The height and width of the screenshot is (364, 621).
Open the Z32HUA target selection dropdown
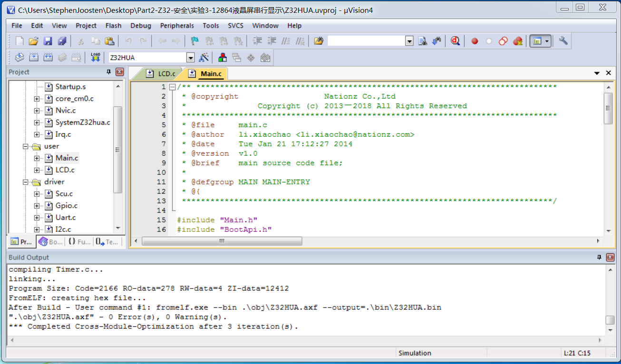point(190,57)
